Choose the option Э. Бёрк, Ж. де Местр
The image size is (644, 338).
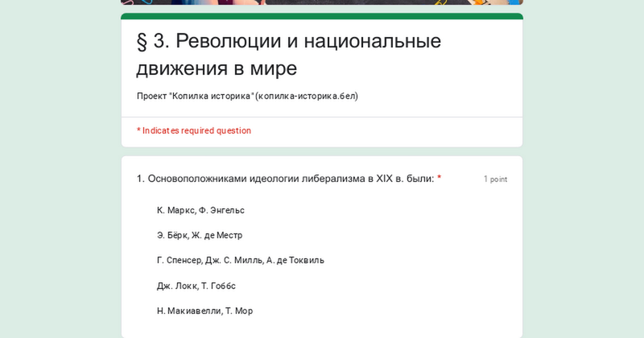[200, 235]
